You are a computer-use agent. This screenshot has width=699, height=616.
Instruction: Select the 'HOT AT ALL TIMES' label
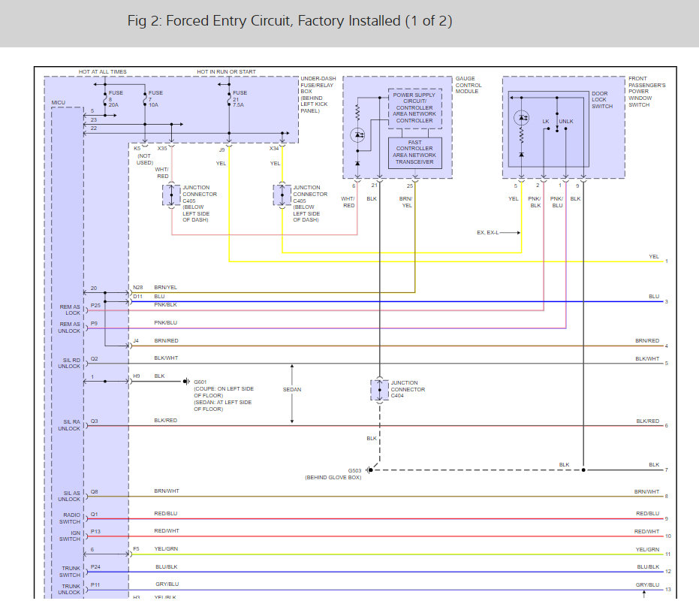click(103, 71)
